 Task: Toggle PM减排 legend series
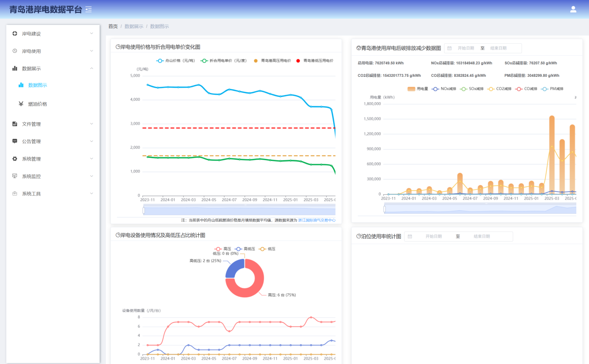point(552,89)
